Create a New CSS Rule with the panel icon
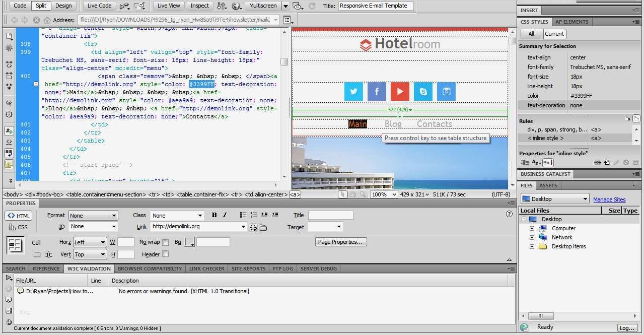The image size is (644, 335). (606, 162)
